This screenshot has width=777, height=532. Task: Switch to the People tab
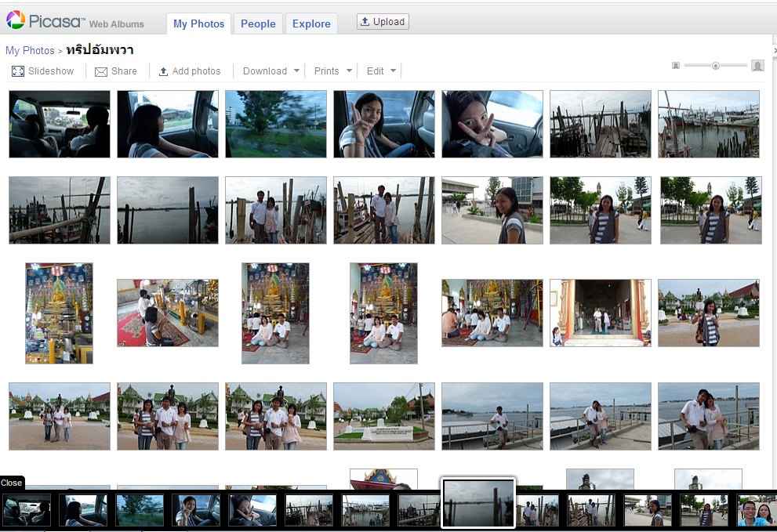pos(258,24)
